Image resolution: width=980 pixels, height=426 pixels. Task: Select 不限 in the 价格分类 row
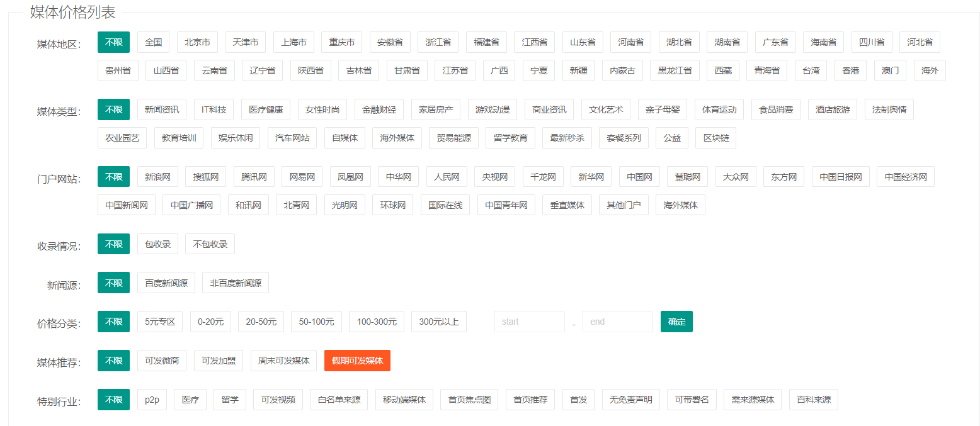coord(113,322)
